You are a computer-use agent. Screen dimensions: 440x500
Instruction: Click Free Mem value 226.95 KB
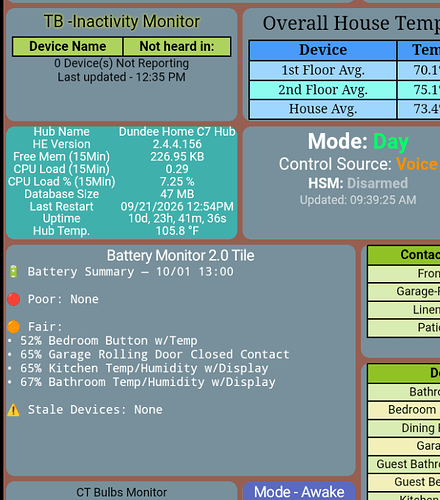(177, 157)
